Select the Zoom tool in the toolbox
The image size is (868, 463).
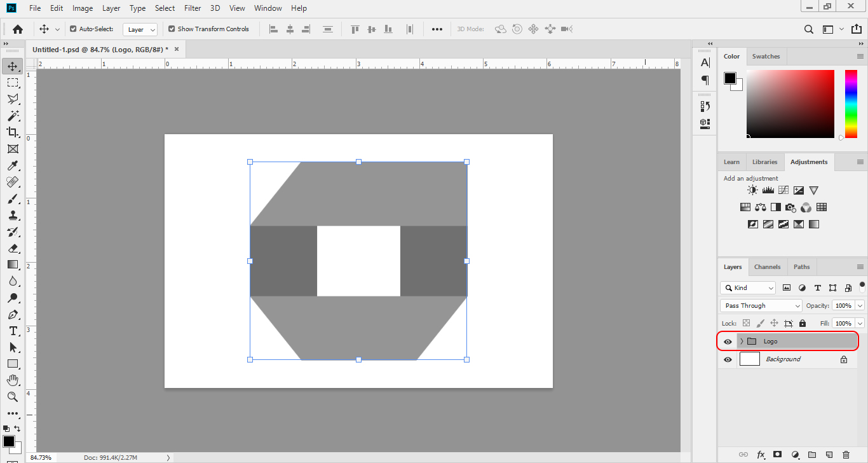coord(13,397)
